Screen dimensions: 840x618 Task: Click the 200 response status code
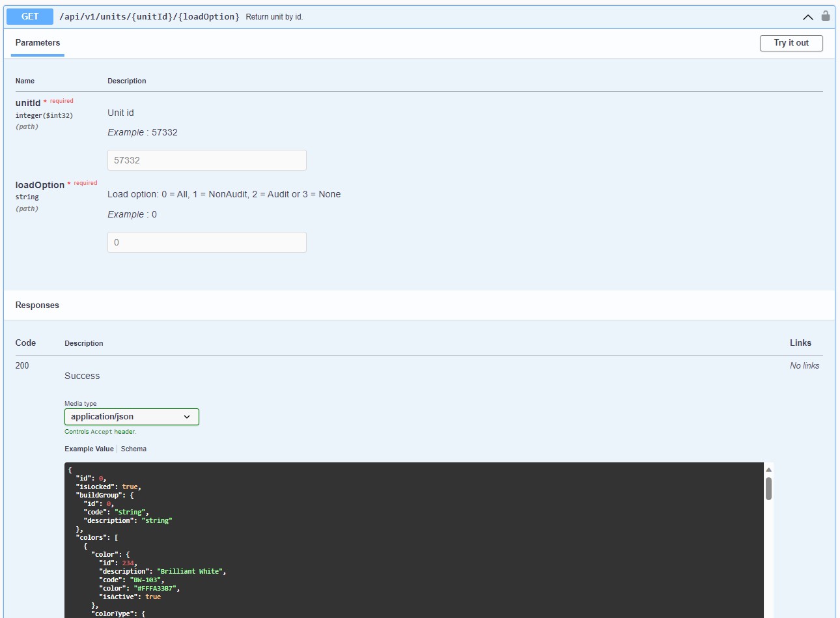coord(22,365)
